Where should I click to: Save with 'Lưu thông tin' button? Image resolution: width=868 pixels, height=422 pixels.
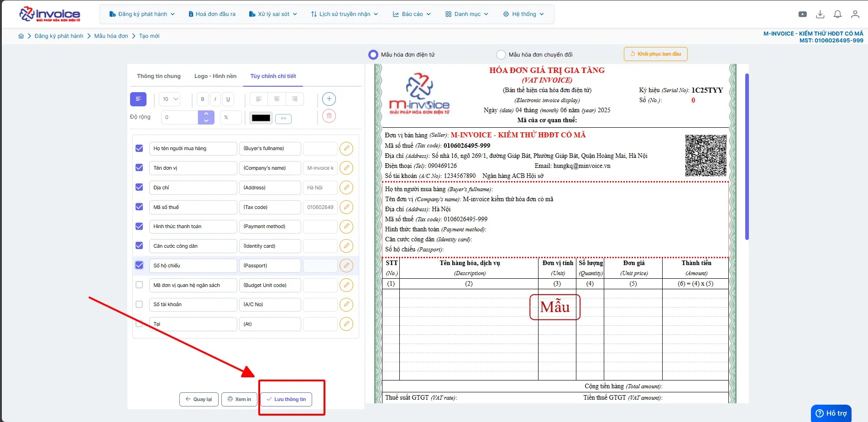click(286, 399)
